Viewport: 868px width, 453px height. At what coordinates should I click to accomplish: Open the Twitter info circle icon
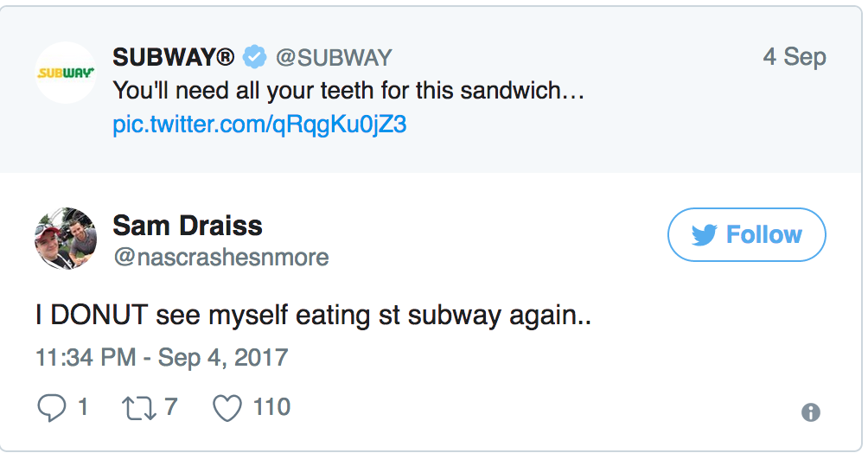tap(810, 412)
